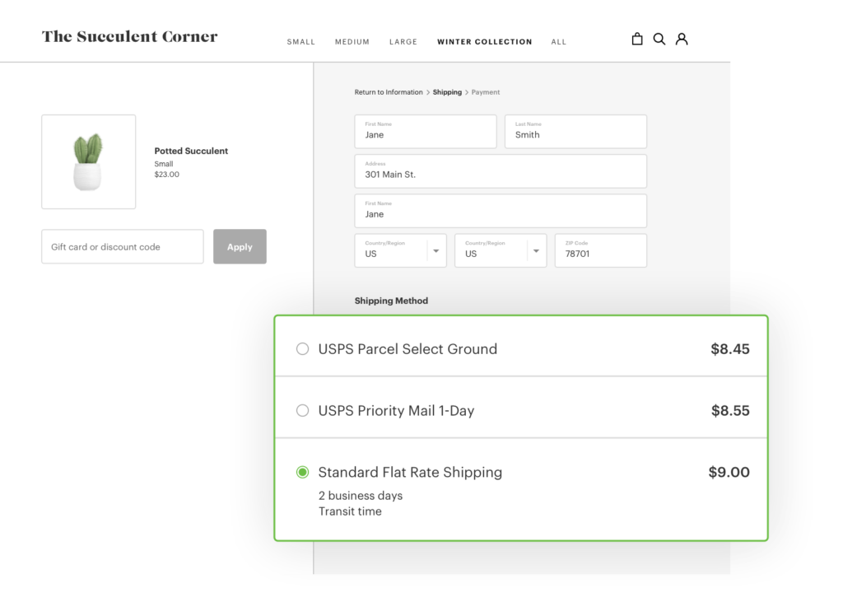Go to Payment breadcrumb step
Screen dimensions: 843x616
pos(486,92)
